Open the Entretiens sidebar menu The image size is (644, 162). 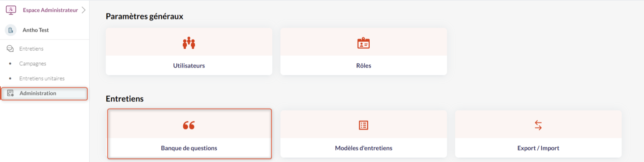pos(31,49)
